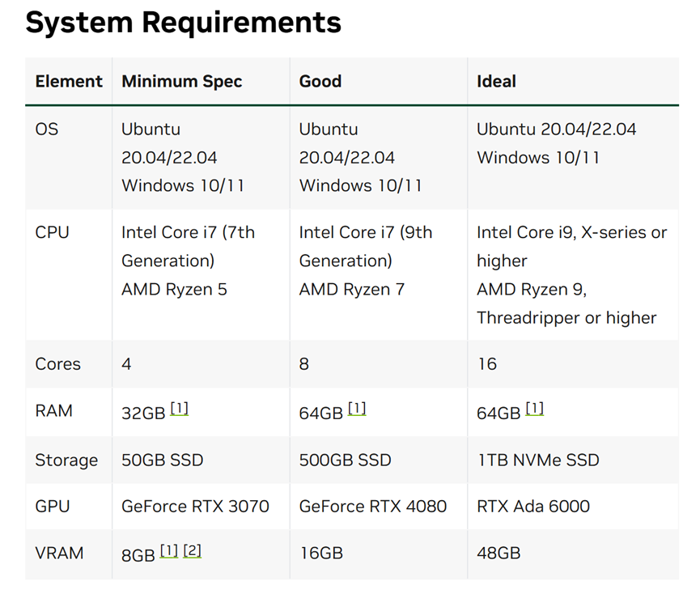
Task: Open footnote [1] next to 32GB RAM
Action: click(x=179, y=407)
